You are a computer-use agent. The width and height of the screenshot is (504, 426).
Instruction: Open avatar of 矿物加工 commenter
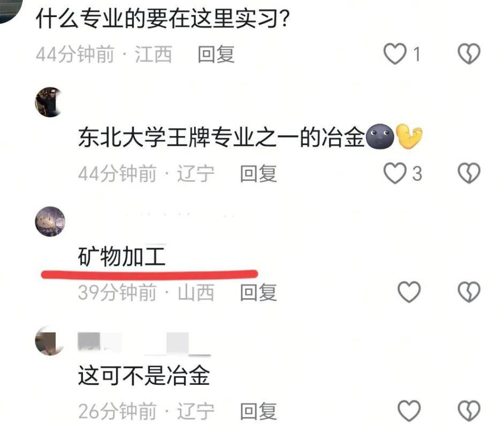pyautogui.click(x=50, y=222)
